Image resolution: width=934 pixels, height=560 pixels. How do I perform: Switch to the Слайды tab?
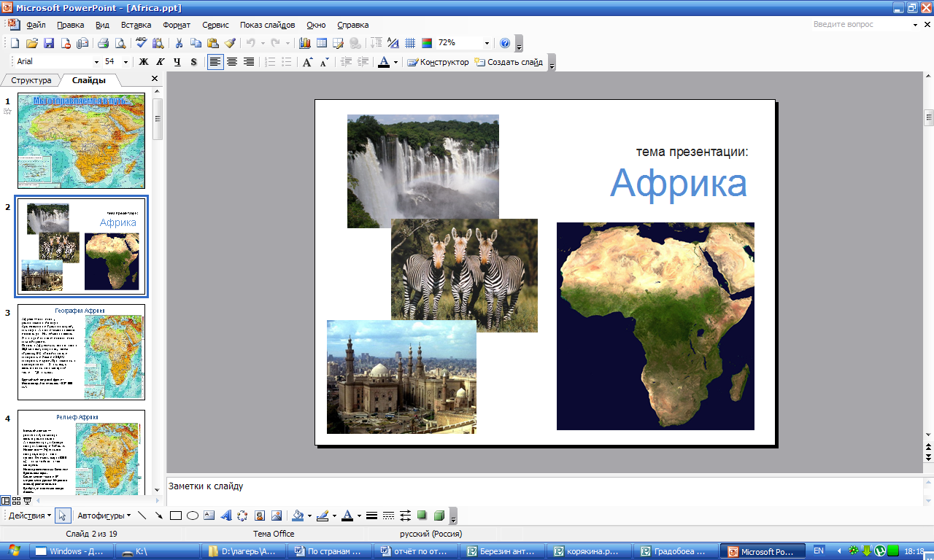88,80
